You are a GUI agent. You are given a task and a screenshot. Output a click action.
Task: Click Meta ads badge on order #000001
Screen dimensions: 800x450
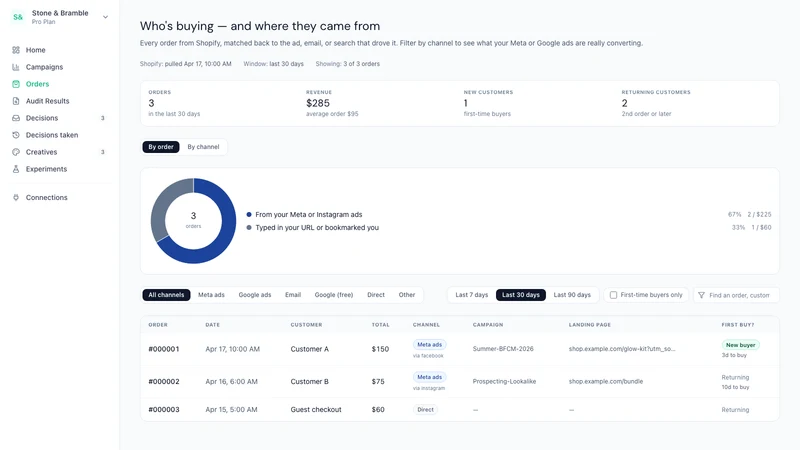coord(430,345)
